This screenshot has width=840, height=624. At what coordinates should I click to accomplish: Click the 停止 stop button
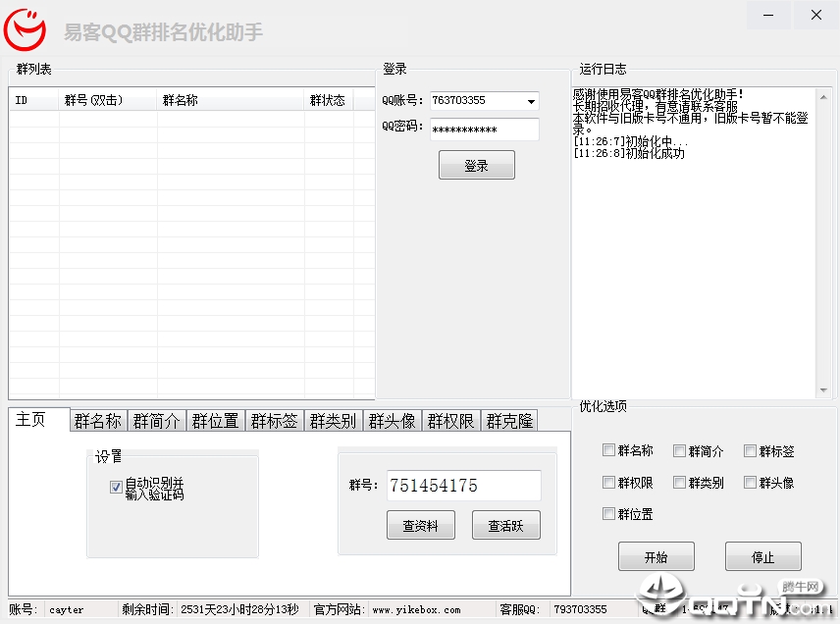[762, 557]
